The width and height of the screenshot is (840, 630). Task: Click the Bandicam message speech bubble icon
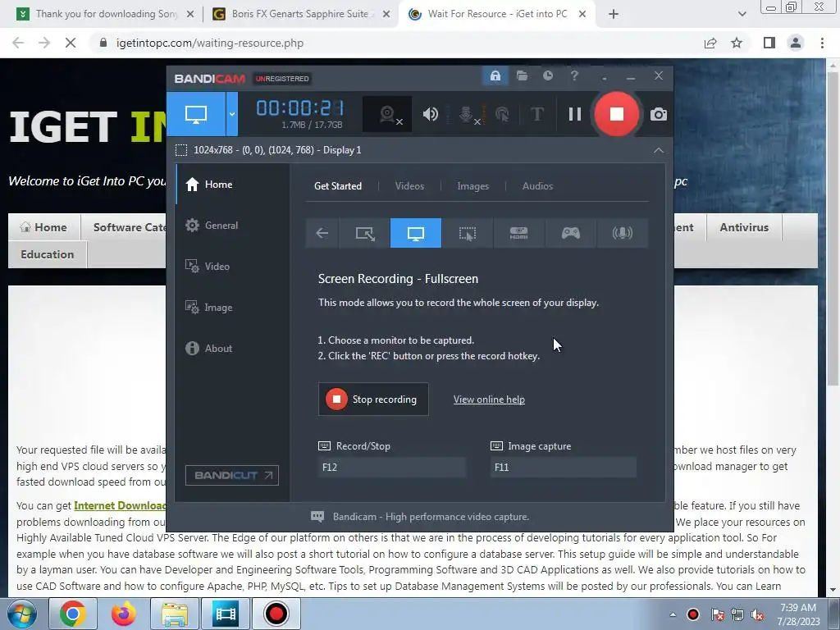(317, 517)
